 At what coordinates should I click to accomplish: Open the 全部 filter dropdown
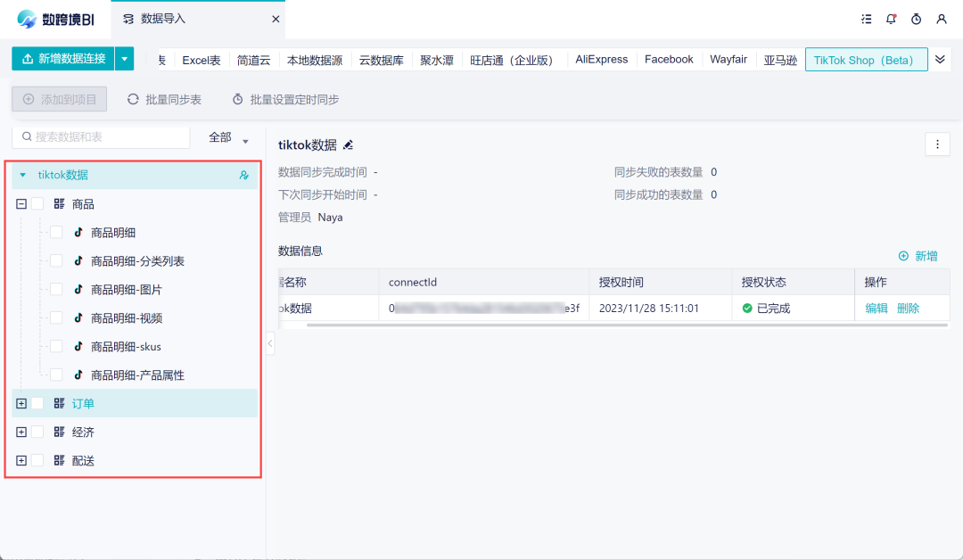pos(228,138)
